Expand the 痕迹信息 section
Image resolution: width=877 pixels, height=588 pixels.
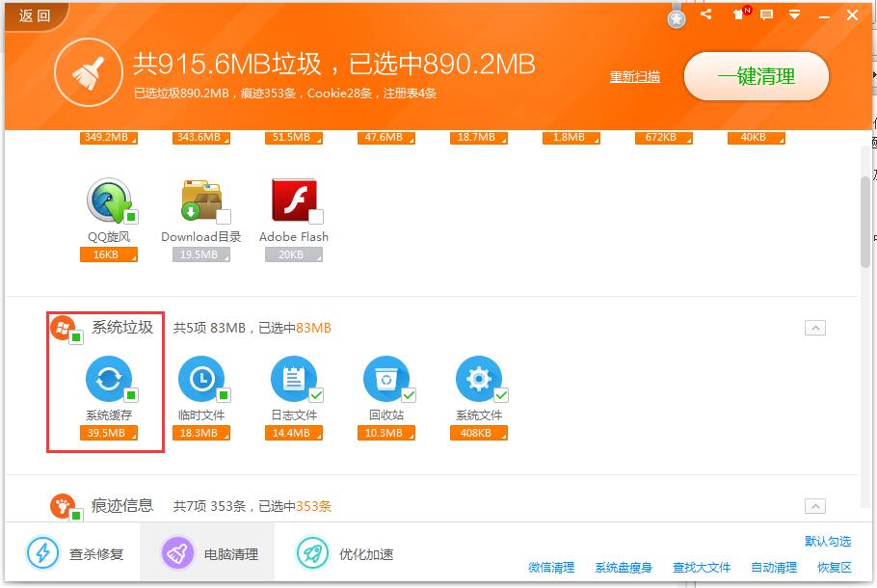pyautogui.click(x=815, y=505)
